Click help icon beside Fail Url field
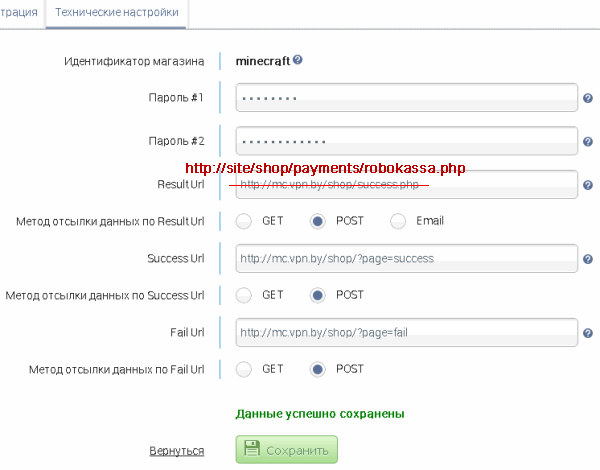600x470 pixels. (x=588, y=333)
